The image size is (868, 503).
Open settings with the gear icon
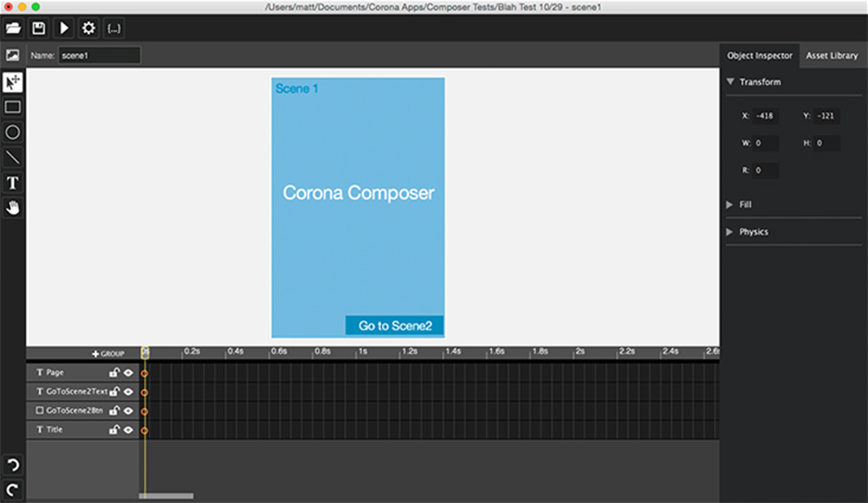pyautogui.click(x=89, y=29)
